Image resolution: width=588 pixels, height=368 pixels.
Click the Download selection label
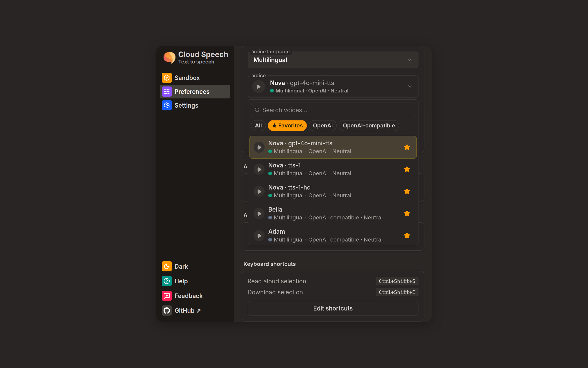pyautogui.click(x=275, y=292)
